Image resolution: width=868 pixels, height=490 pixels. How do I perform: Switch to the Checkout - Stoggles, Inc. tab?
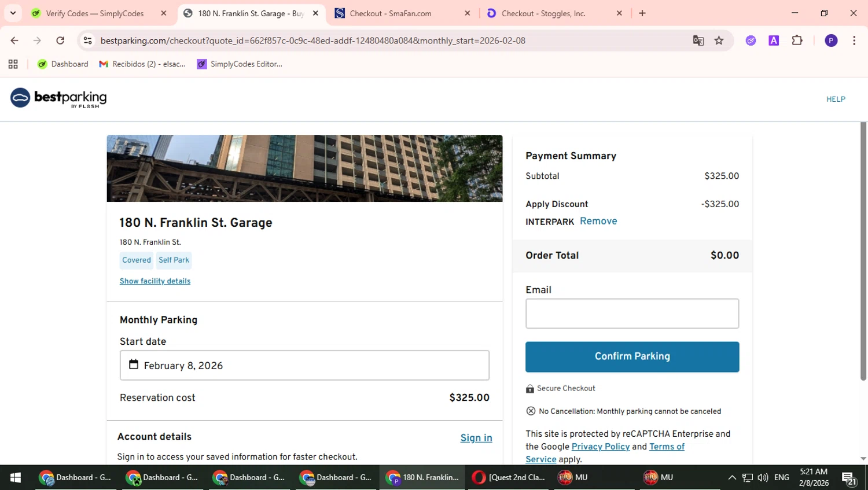point(543,13)
